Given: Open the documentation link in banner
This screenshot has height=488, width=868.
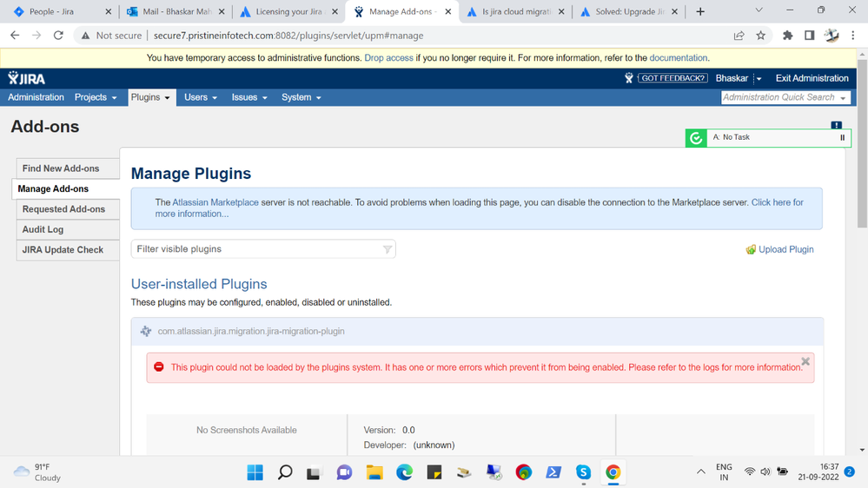Looking at the screenshot, I should pyautogui.click(x=678, y=58).
